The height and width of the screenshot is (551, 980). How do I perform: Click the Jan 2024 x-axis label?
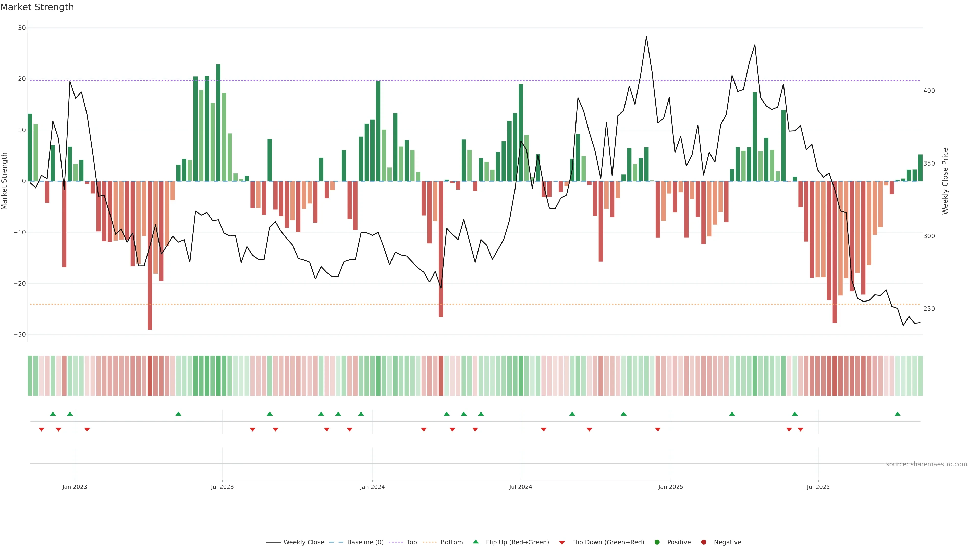coord(372,487)
